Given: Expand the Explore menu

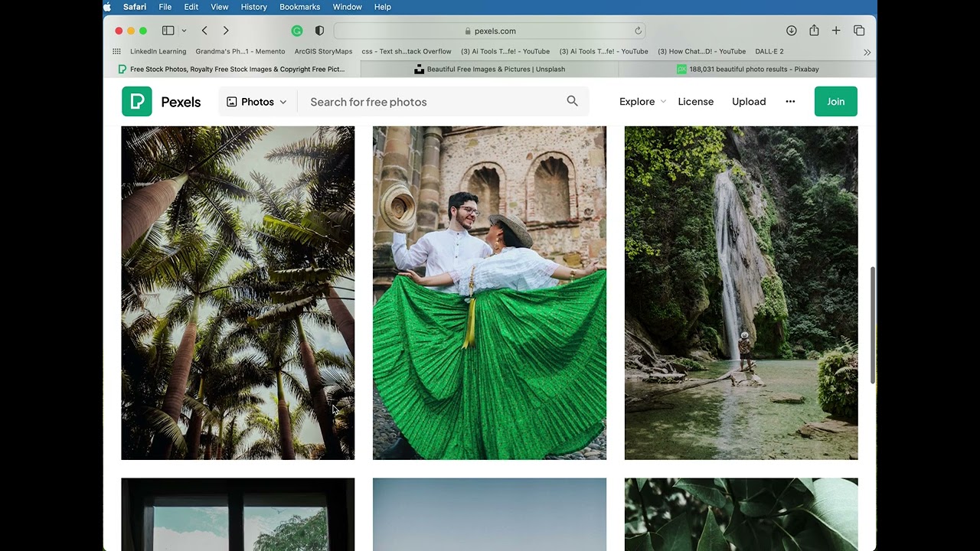Looking at the screenshot, I should click(642, 101).
